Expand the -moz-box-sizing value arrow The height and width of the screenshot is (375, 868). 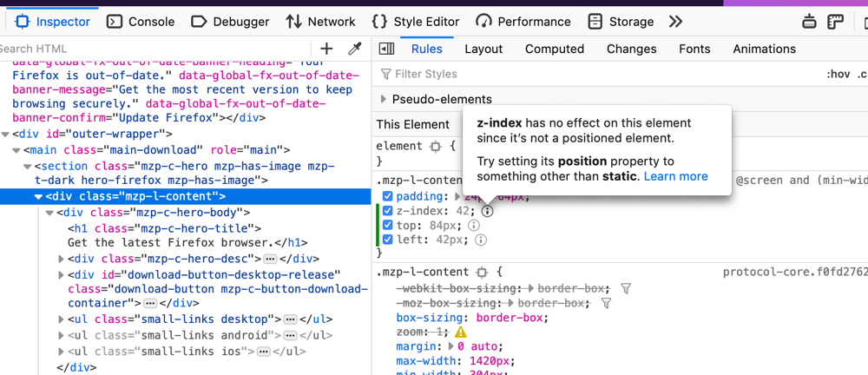(x=511, y=303)
